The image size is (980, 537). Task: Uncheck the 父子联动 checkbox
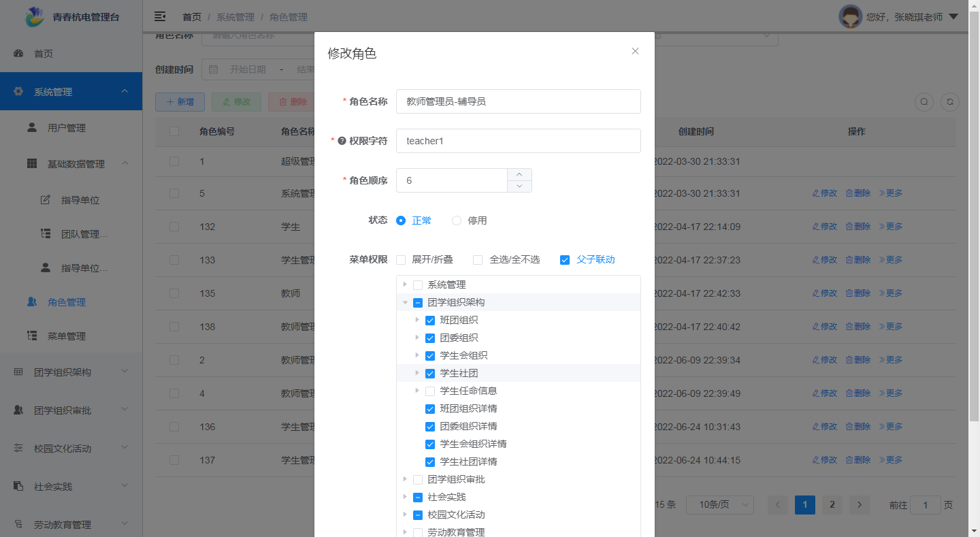pos(565,260)
